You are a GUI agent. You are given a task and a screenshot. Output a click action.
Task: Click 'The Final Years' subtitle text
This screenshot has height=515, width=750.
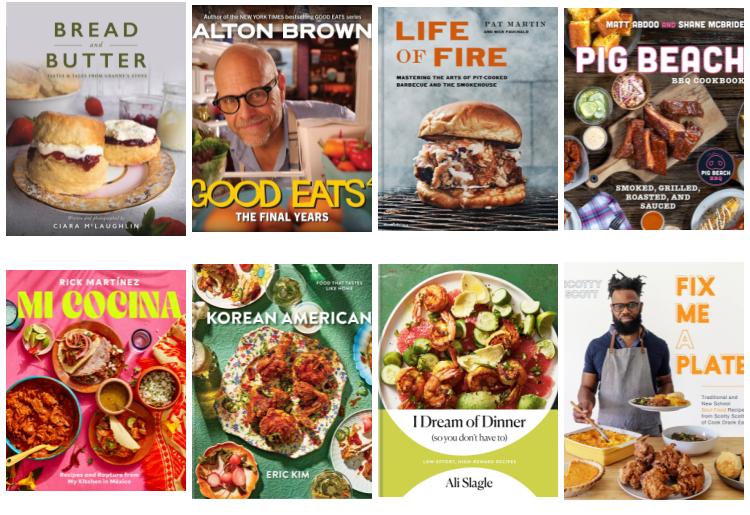tap(282, 217)
